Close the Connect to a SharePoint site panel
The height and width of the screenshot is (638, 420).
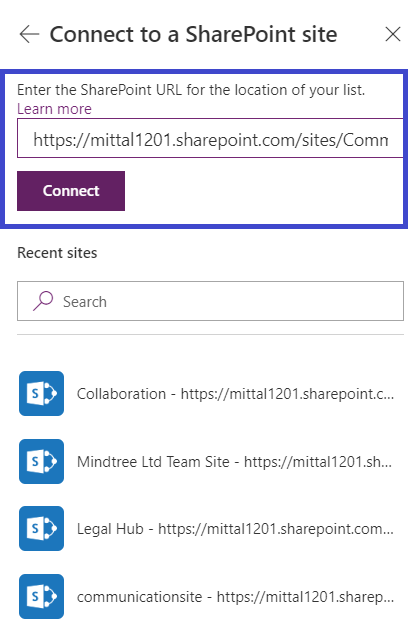point(393,34)
